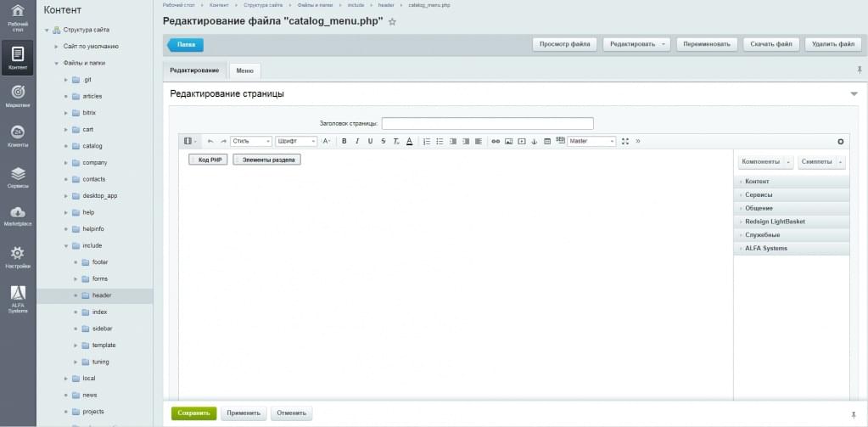Switch editor to fullscreen mode

point(625,141)
